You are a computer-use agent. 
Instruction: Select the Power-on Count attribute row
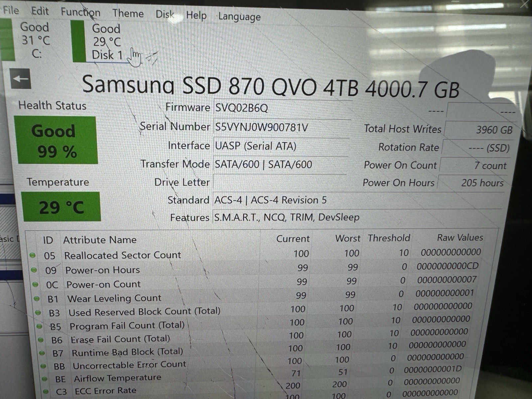pyautogui.click(x=256, y=283)
